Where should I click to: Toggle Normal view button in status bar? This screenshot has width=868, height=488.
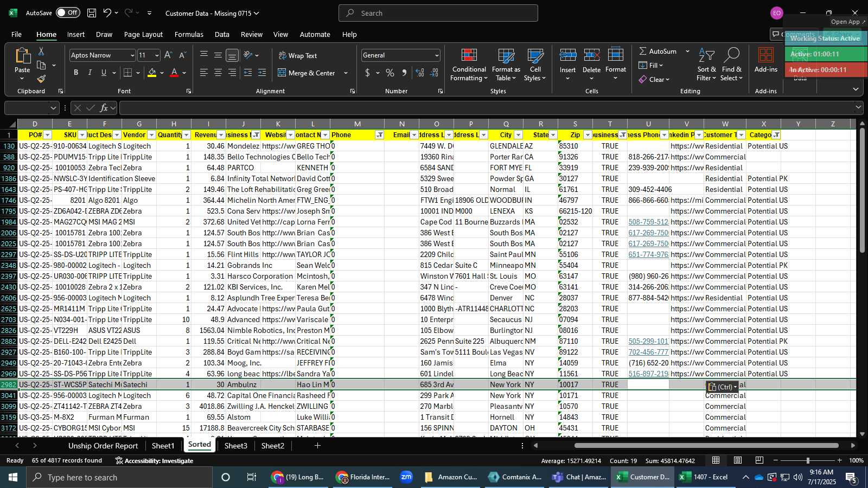point(716,460)
